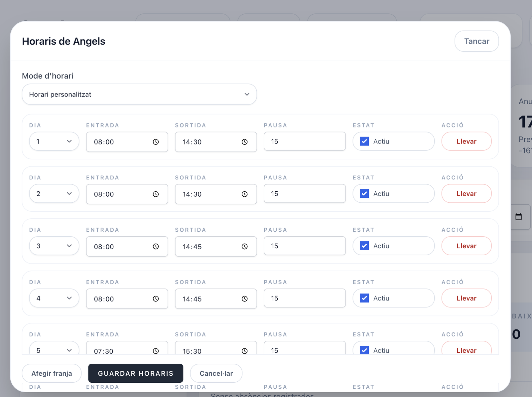Viewport: 532px width, 397px height.
Task: Open day selector showing 4
Action: point(54,298)
